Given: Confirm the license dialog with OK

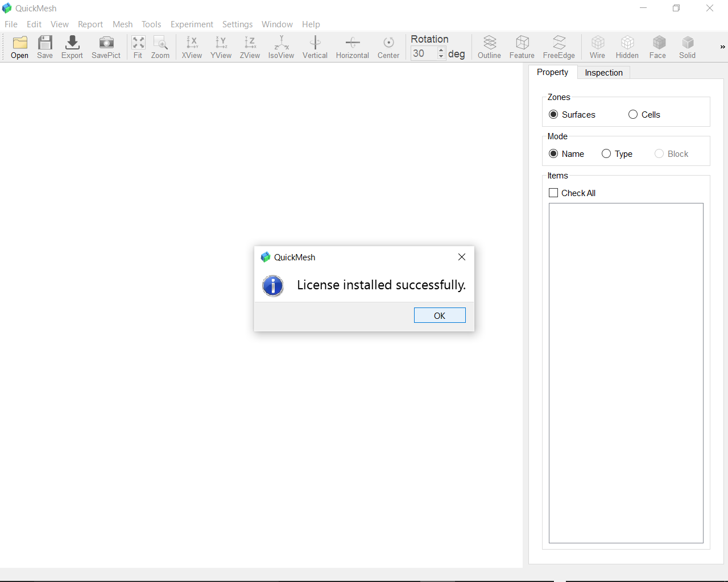Looking at the screenshot, I should (x=440, y=315).
